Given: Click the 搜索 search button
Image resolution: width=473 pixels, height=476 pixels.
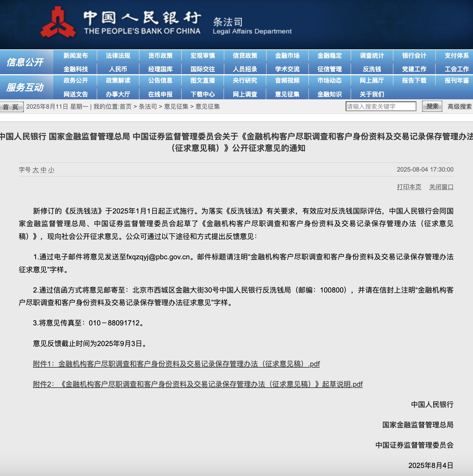Looking at the screenshot, I should 432,106.
